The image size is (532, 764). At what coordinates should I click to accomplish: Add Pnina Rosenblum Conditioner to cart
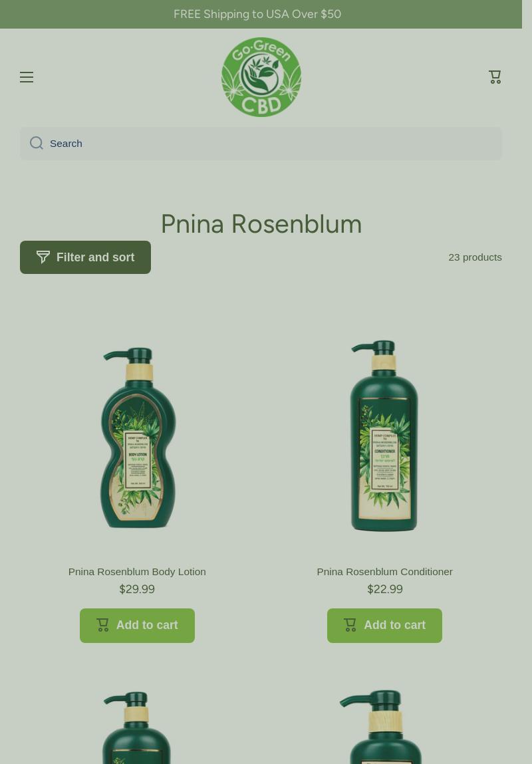click(x=384, y=626)
